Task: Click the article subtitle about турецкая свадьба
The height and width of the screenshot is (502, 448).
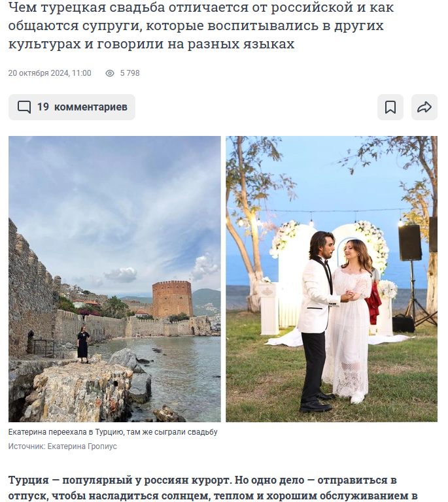Action: point(201,25)
